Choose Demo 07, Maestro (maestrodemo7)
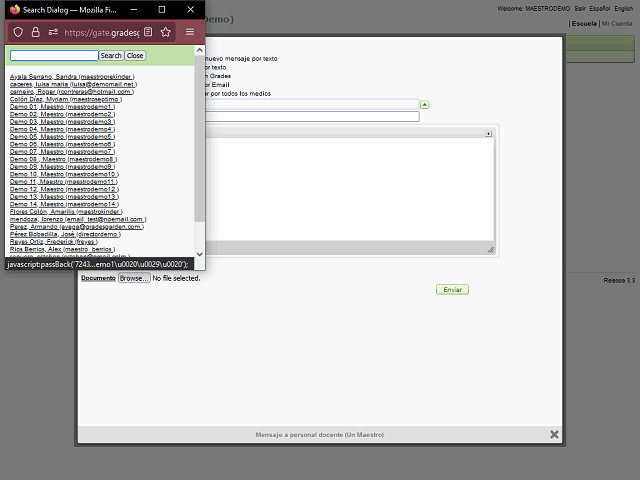 tap(62, 152)
